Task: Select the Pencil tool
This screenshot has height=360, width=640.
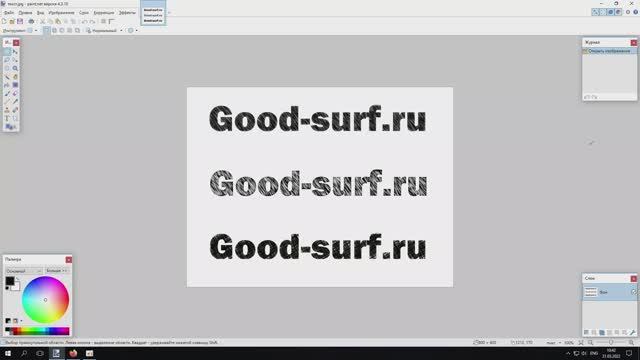Action: click(7, 102)
